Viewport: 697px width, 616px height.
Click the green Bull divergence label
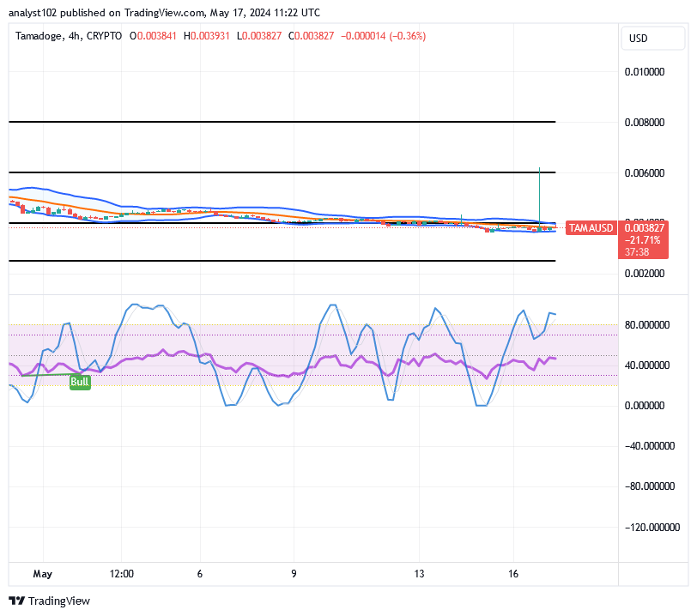tap(80, 382)
